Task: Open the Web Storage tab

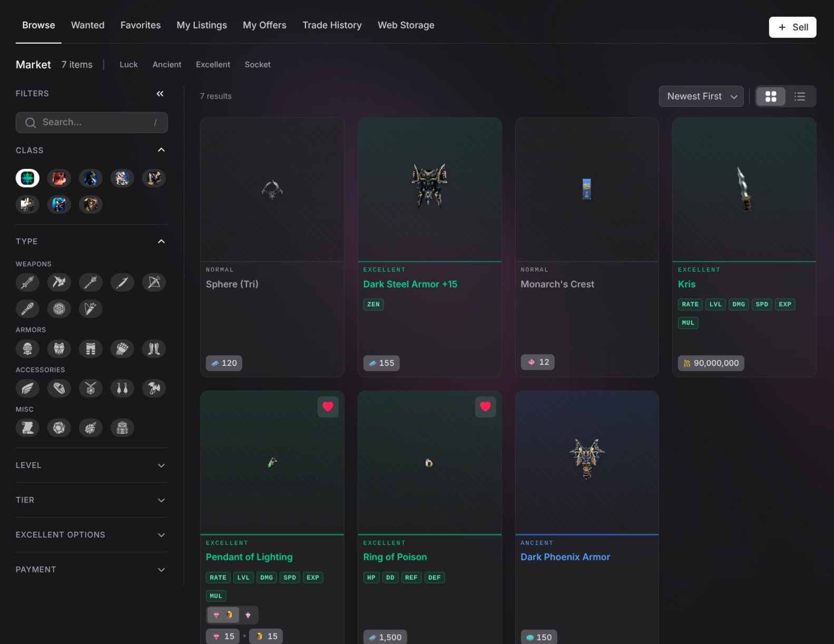Action: coord(406,25)
